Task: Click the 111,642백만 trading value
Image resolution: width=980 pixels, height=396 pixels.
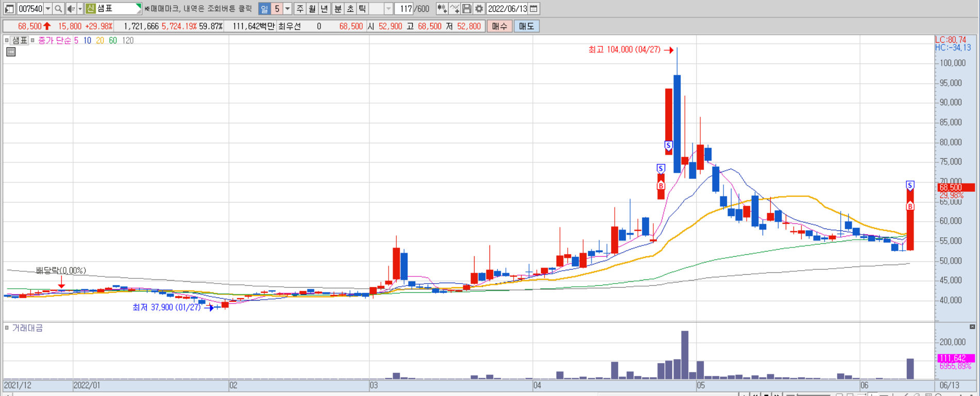Action: 253,26
